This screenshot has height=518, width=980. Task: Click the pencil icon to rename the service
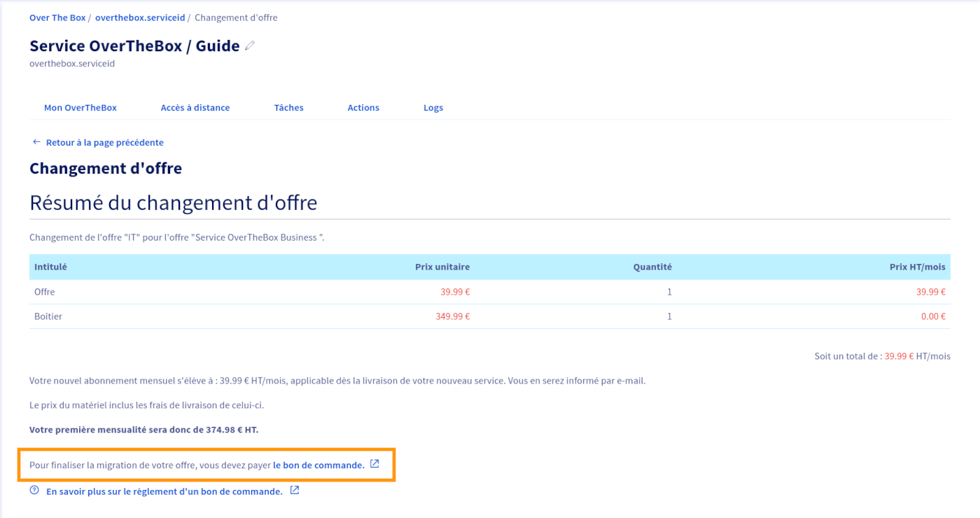click(x=250, y=46)
